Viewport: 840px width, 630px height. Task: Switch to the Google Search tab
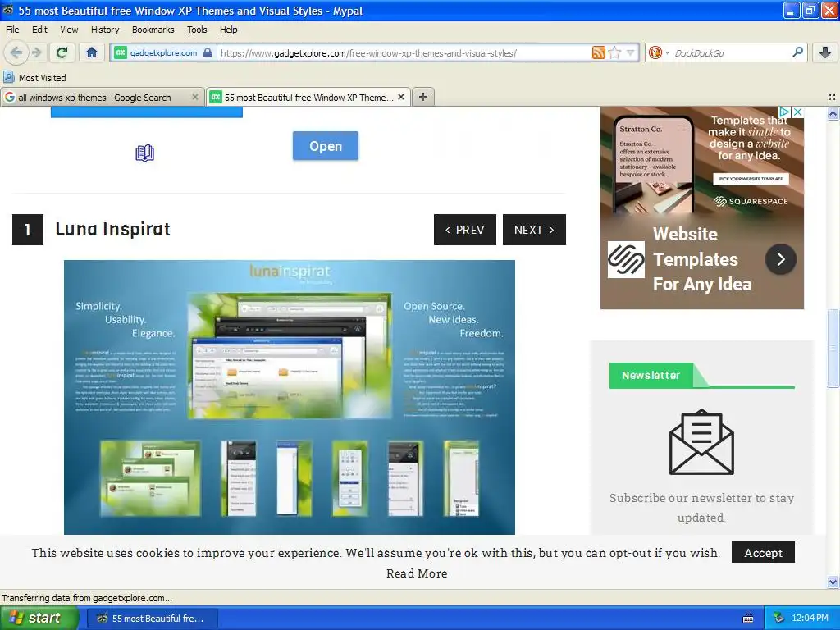coord(95,98)
